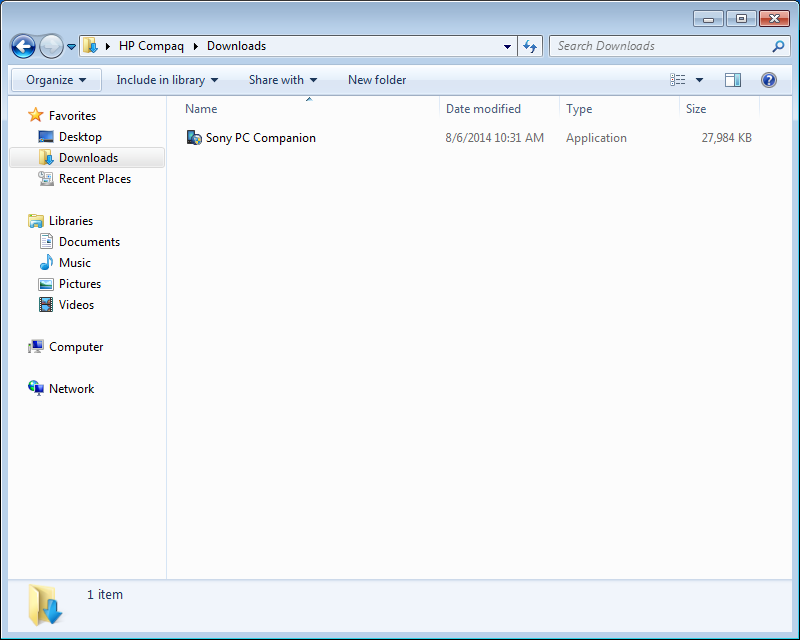Click the 27,984 KB size value

coord(727,138)
